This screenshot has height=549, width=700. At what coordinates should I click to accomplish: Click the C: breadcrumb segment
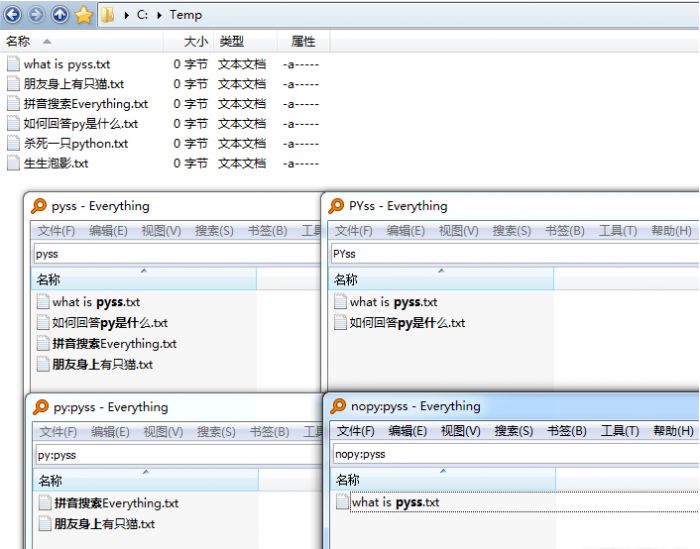click(x=142, y=15)
